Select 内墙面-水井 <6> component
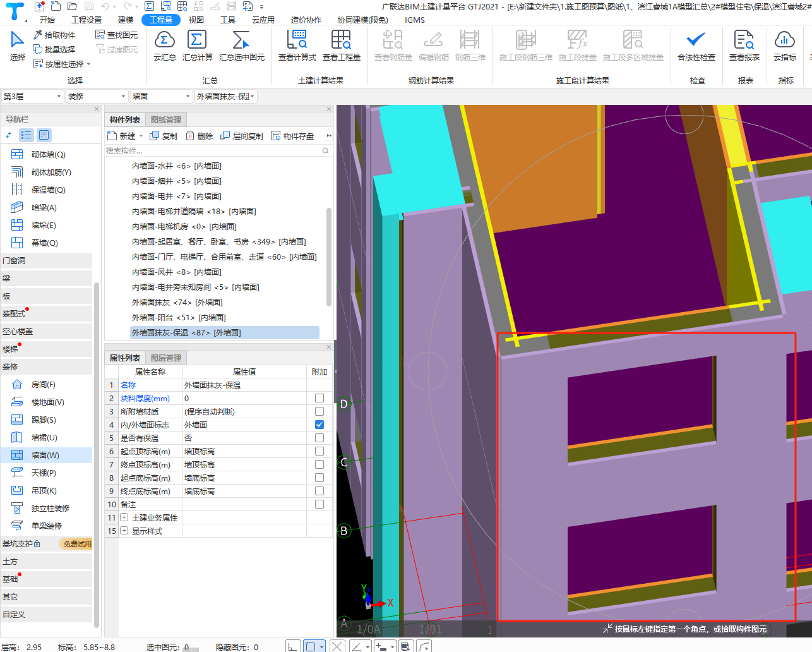812x652 pixels. click(176, 166)
